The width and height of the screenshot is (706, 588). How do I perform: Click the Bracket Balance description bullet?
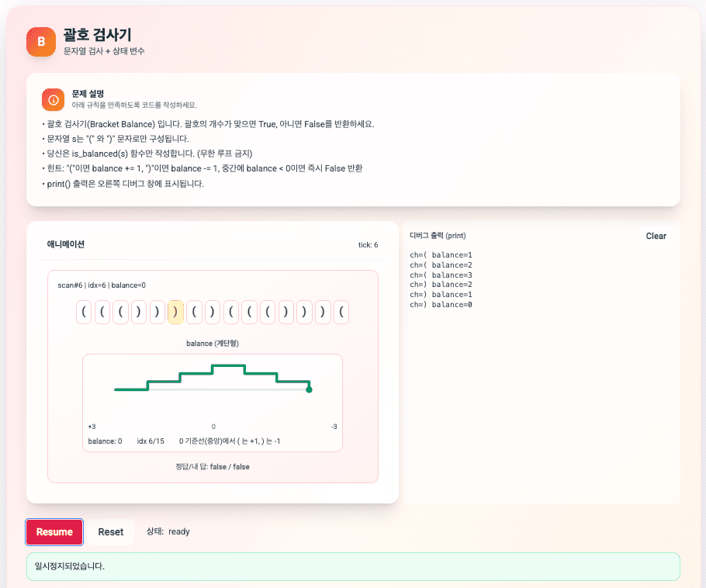coord(208,124)
